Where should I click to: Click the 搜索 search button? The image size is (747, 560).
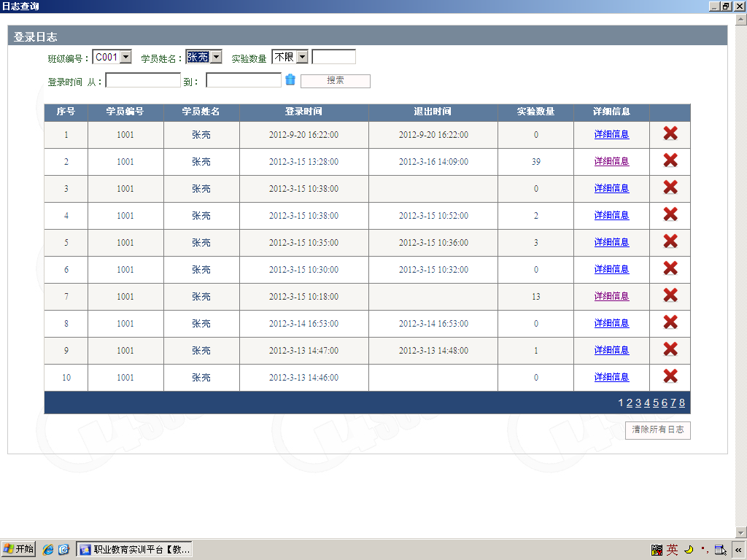pos(336,81)
